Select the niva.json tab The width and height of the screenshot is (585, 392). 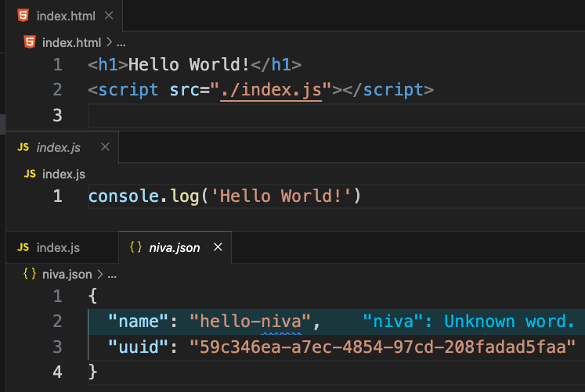click(x=175, y=247)
